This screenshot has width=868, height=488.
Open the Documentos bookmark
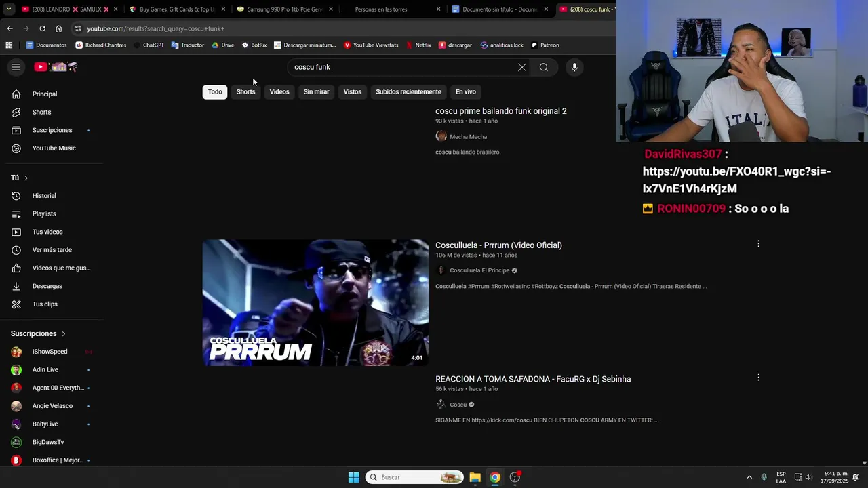pyautogui.click(x=46, y=45)
